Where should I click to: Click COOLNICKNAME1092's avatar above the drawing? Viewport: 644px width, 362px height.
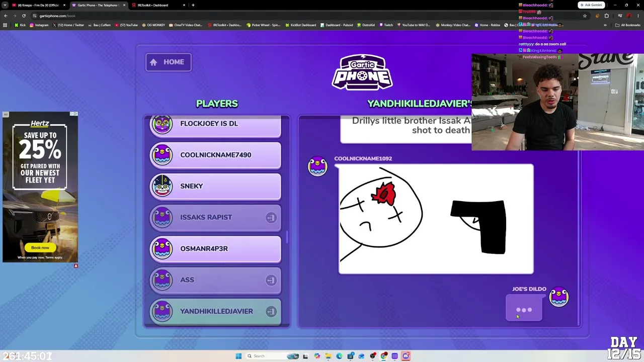pos(317,166)
